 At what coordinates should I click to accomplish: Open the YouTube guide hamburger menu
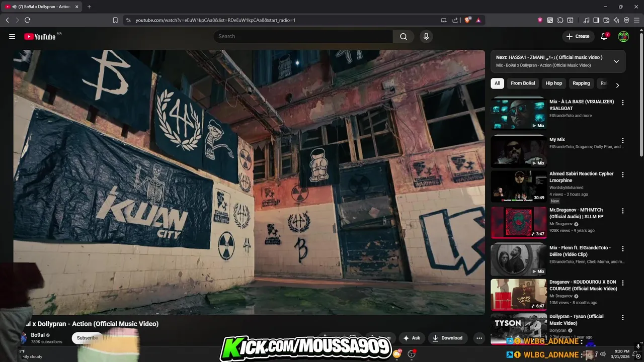[12, 36]
